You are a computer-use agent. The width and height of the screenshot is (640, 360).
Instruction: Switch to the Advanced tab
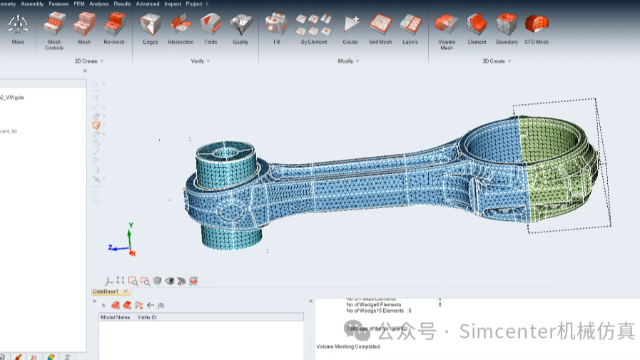tap(147, 4)
